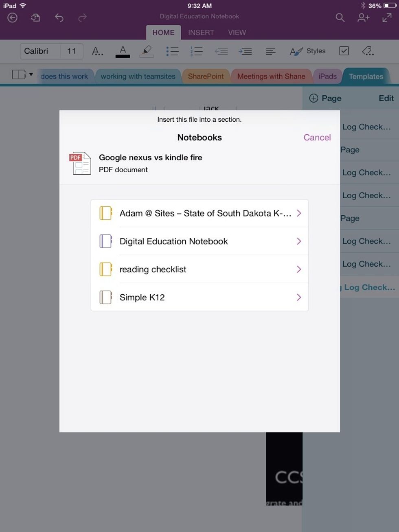Open search with the magnifying glass
Screen dimensions: 399x532
pyautogui.click(x=340, y=18)
